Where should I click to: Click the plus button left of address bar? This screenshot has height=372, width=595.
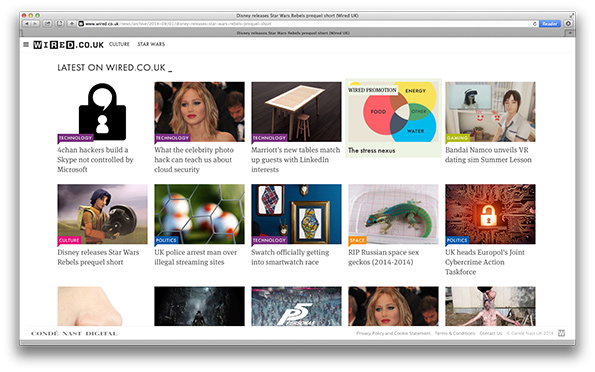pos(71,24)
